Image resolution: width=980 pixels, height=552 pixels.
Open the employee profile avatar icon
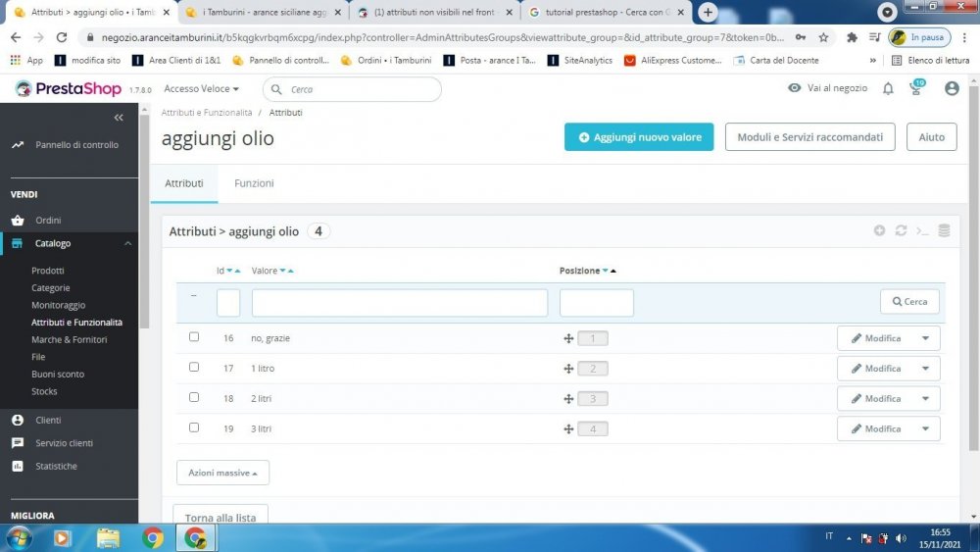tap(952, 88)
